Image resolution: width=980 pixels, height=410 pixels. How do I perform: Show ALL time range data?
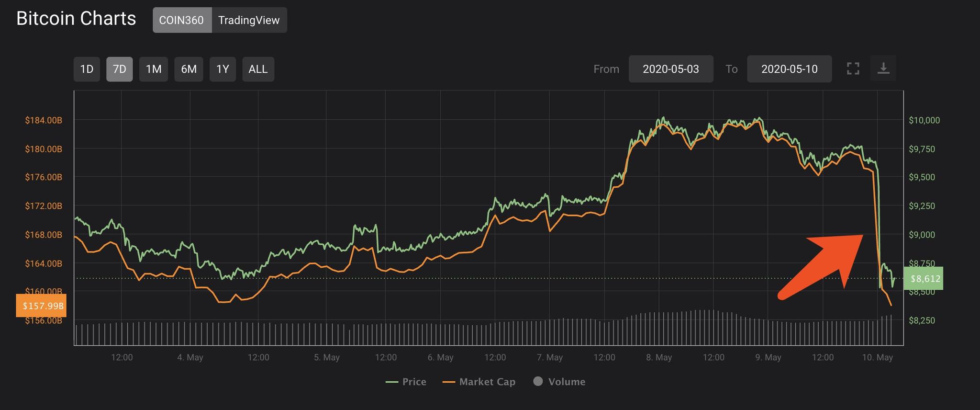[258, 69]
